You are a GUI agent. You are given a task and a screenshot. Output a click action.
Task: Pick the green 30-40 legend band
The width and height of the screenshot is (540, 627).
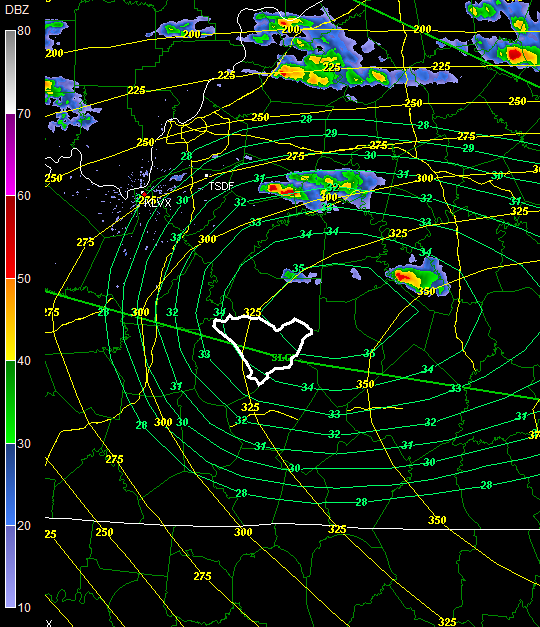(10, 402)
